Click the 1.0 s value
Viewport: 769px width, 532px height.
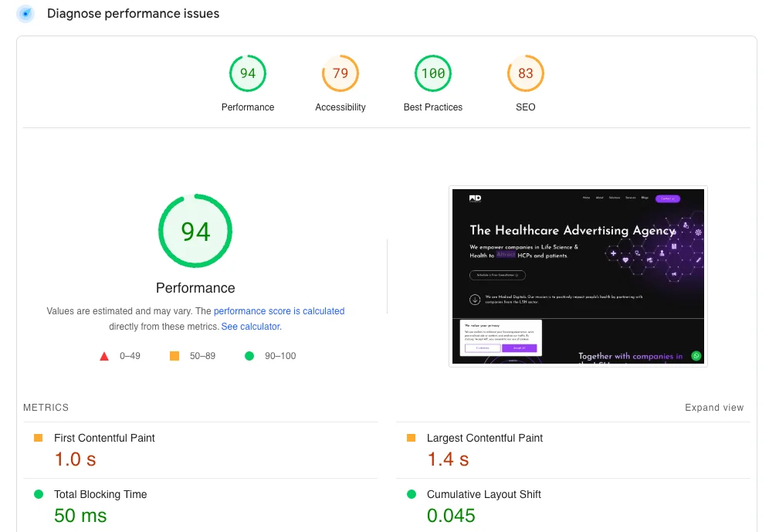pos(75,459)
